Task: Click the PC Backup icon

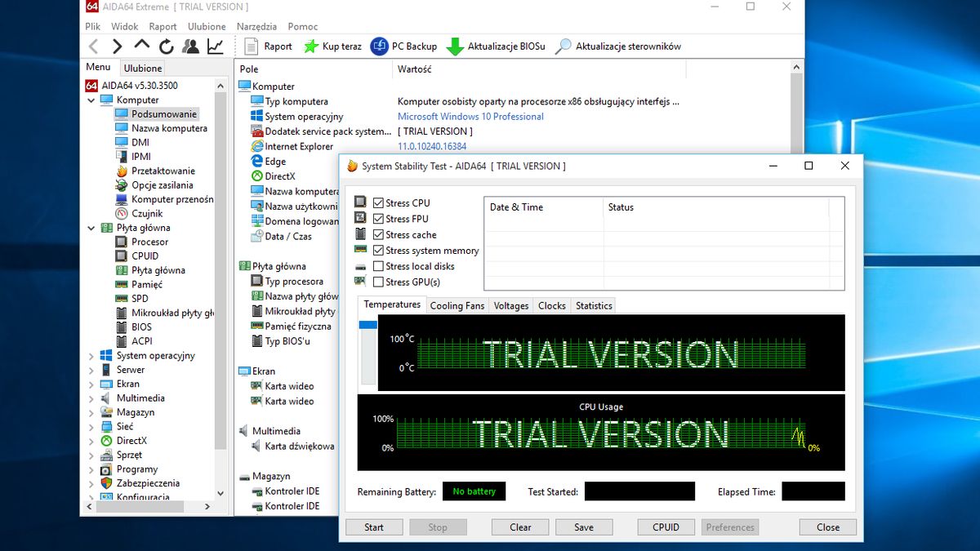Action: click(379, 47)
